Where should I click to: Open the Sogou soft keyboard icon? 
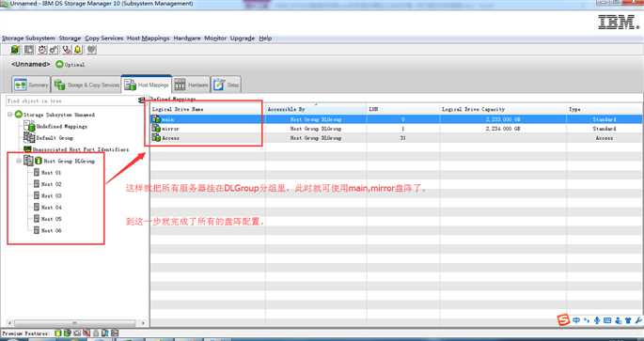point(607,320)
